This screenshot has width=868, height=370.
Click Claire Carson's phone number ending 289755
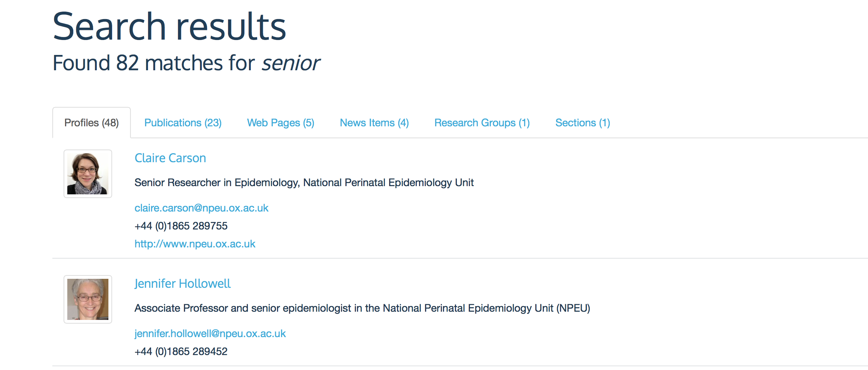(x=181, y=226)
